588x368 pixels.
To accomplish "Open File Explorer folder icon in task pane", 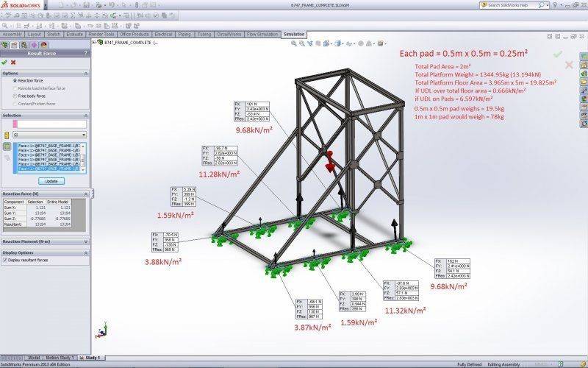I will pyautogui.click(x=584, y=82).
